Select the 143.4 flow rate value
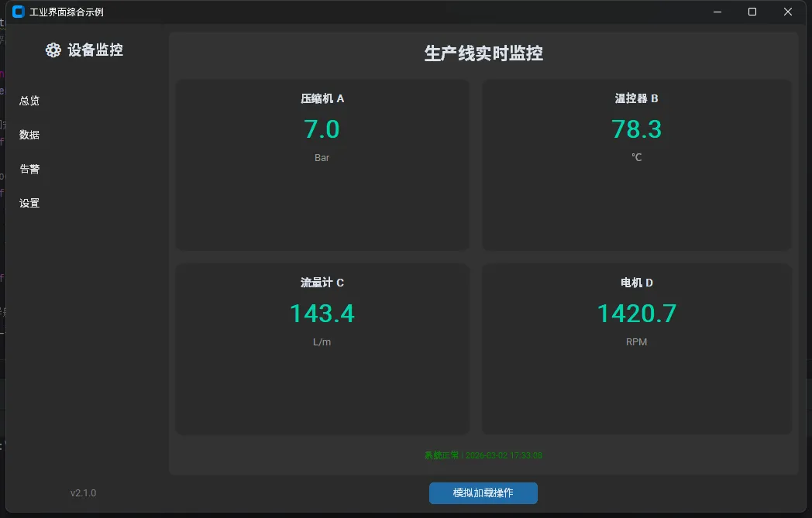Image resolution: width=812 pixels, height=518 pixels. (322, 314)
